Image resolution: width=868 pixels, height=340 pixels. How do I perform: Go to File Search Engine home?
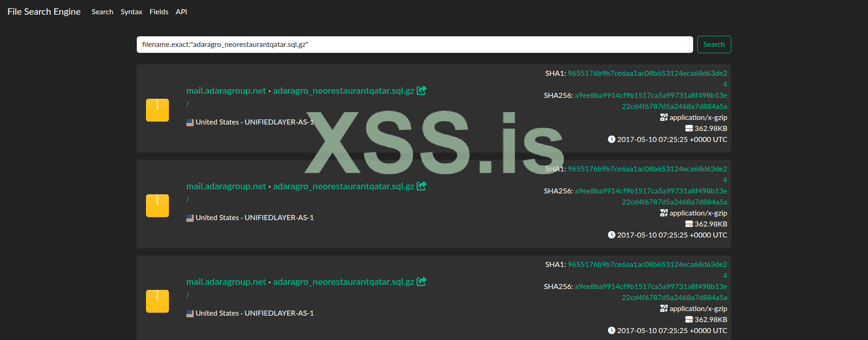point(44,12)
